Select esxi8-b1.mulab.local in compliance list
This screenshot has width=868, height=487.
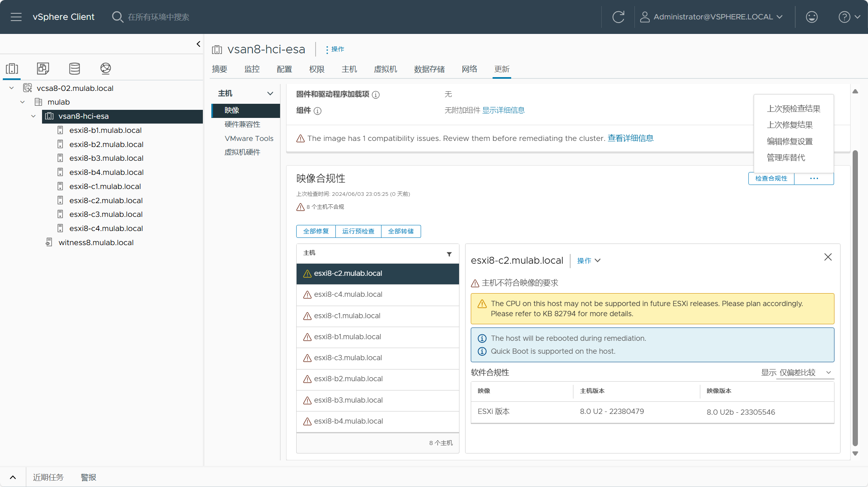[377, 337]
